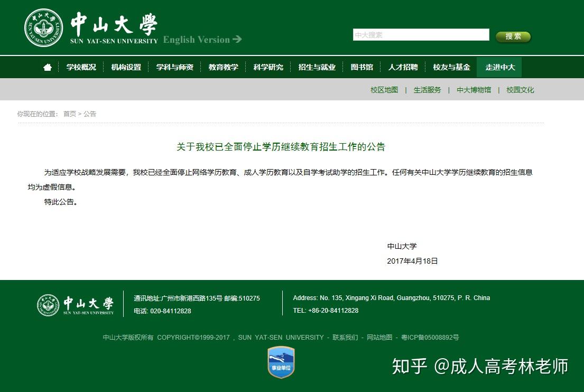
Task: Click the 事业单位 badge icon
Action: pos(281,362)
